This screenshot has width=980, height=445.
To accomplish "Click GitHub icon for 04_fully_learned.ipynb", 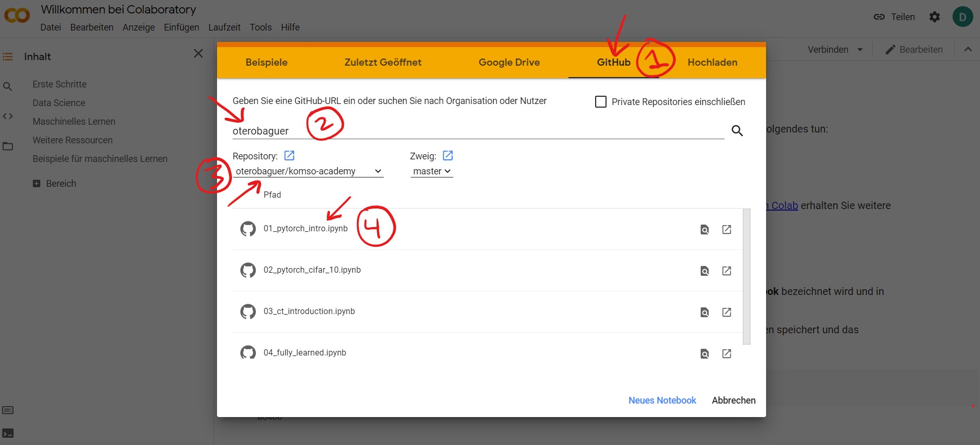I will [x=248, y=353].
